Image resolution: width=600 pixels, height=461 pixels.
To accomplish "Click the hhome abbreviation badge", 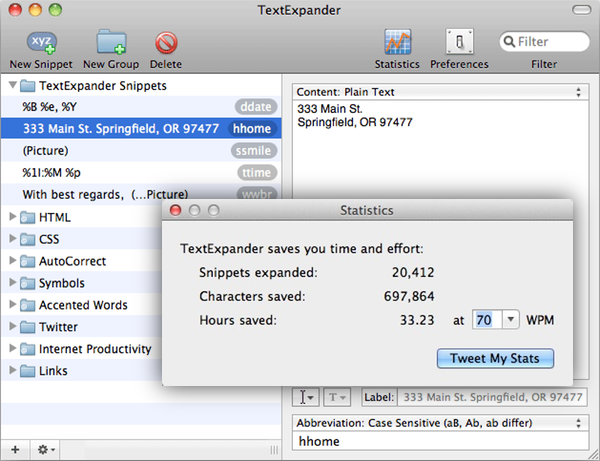I will click(252, 129).
